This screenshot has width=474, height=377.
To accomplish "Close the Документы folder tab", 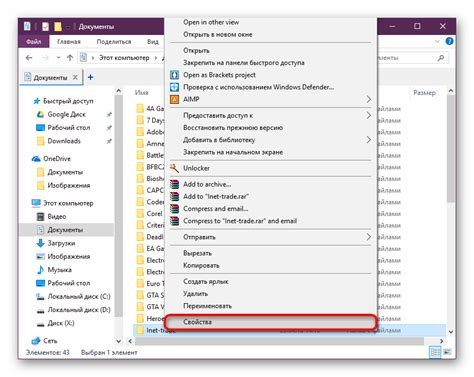I will (x=75, y=77).
